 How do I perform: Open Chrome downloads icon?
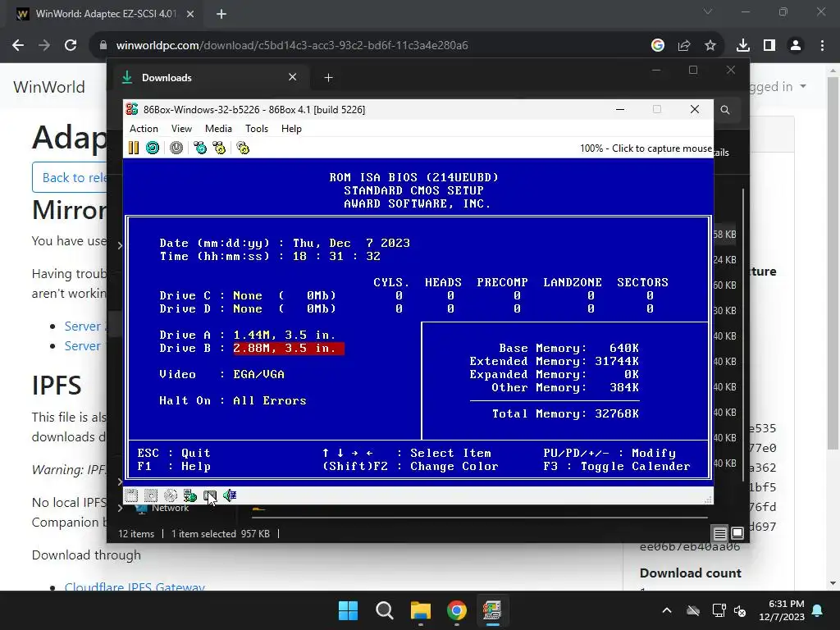(x=743, y=46)
